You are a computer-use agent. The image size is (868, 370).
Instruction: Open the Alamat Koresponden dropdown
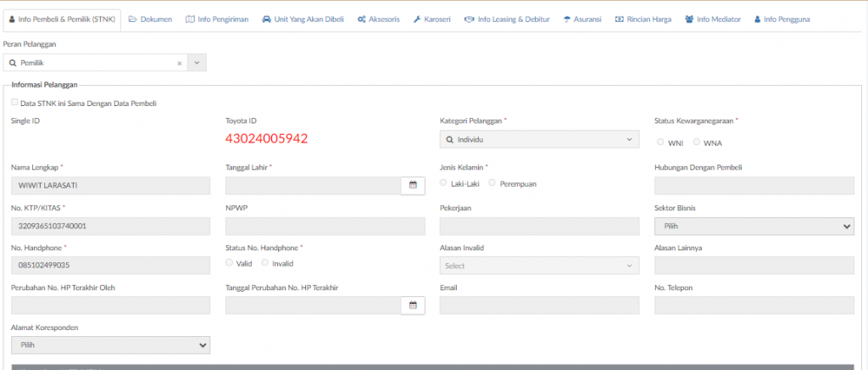pos(111,345)
